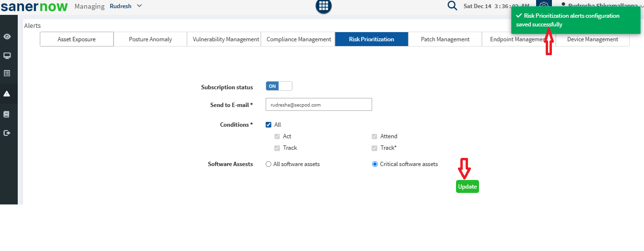Select the All software assets radio option

(269, 164)
